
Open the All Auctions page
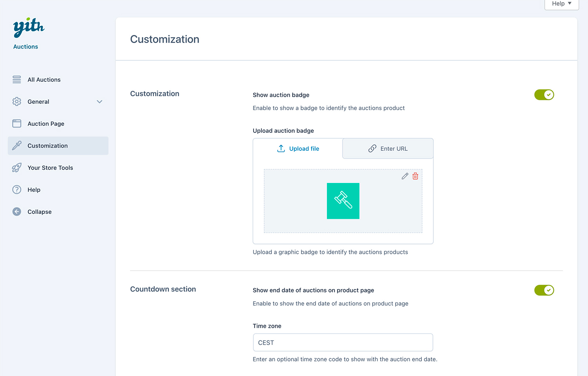tap(44, 80)
